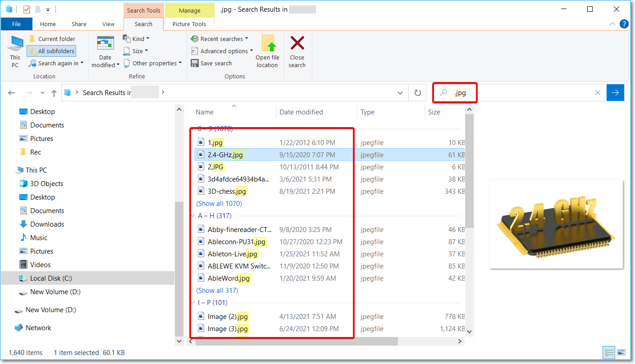Click the Save search icon
The width and height of the screenshot is (635, 364).
[195, 64]
